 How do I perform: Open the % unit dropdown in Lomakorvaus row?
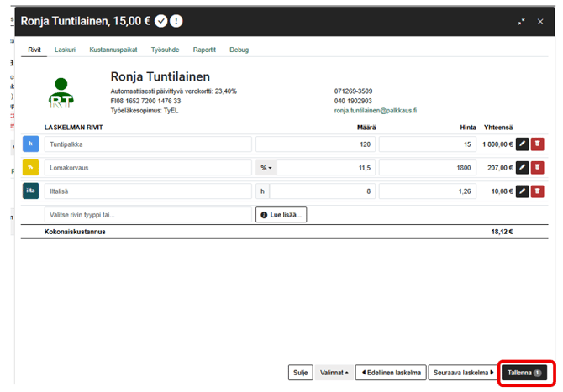pyautogui.click(x=266, y=168)
